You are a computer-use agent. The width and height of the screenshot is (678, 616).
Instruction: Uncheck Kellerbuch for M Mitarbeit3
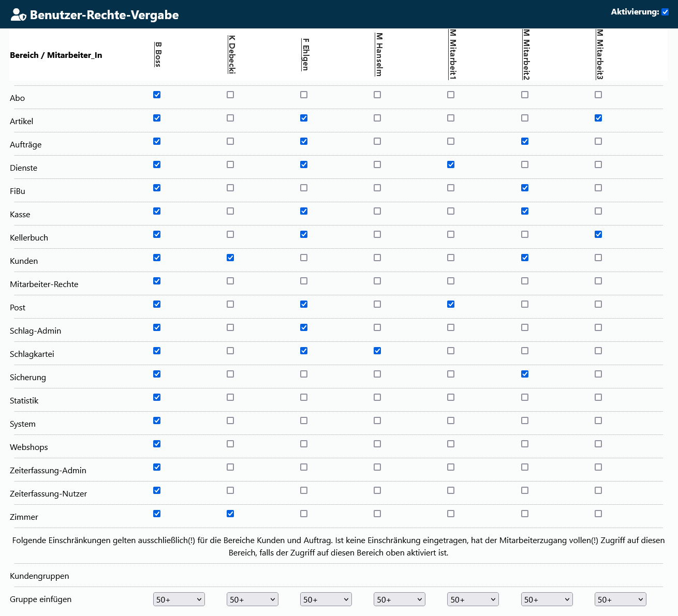click(x=598, y=234)
